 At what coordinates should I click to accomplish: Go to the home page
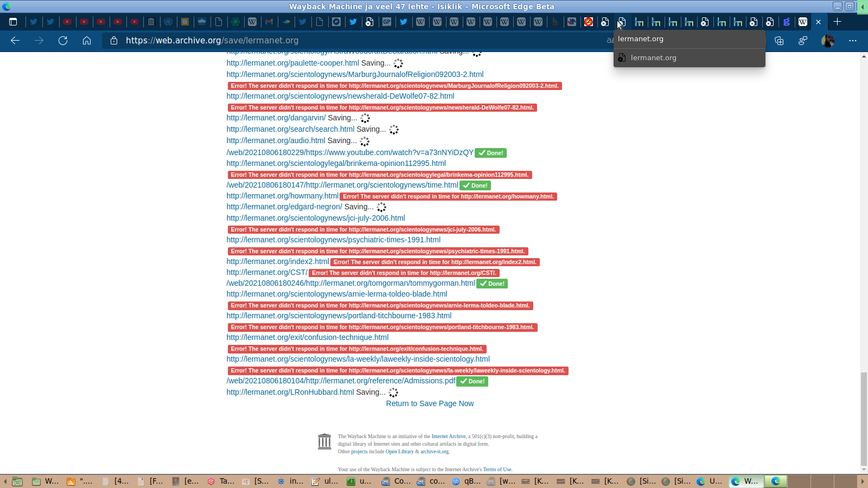coord(87,41)
